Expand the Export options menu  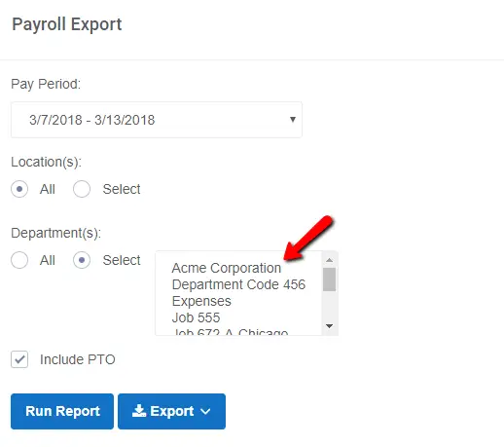[x=171, y=411]
